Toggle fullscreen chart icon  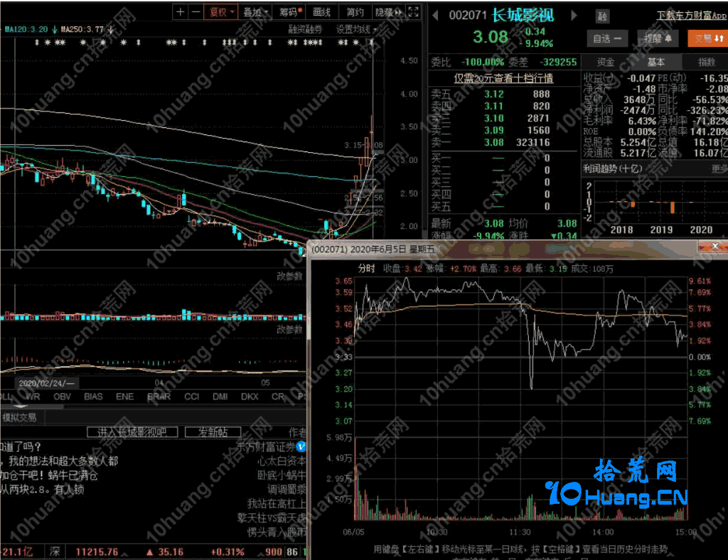(413, 13)
